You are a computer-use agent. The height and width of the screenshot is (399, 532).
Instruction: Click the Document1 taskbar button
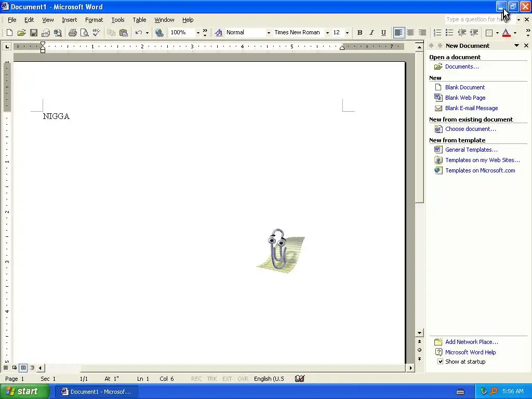(96, 392)
